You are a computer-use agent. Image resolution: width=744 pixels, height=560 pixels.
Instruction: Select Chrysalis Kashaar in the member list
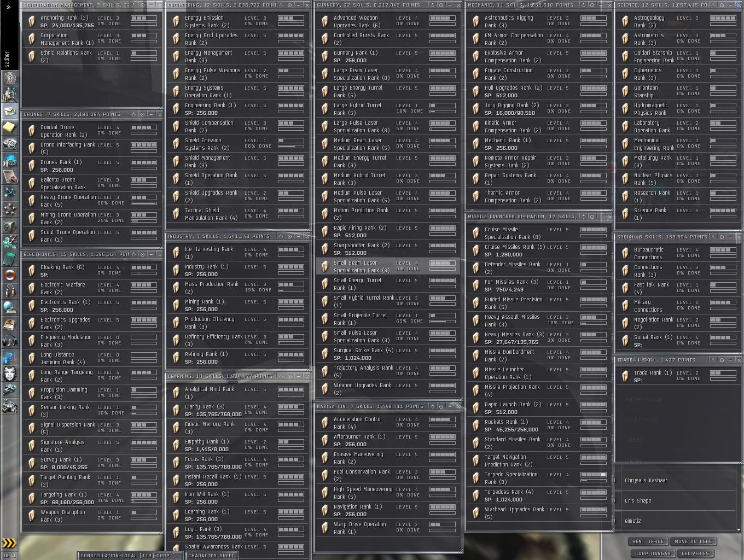[675, 481]
